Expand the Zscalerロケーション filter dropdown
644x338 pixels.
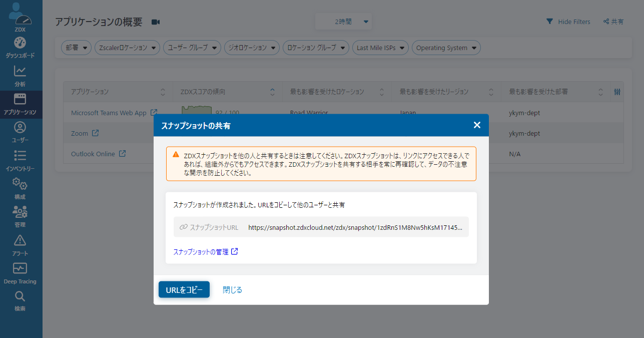[x=127, y=48]
